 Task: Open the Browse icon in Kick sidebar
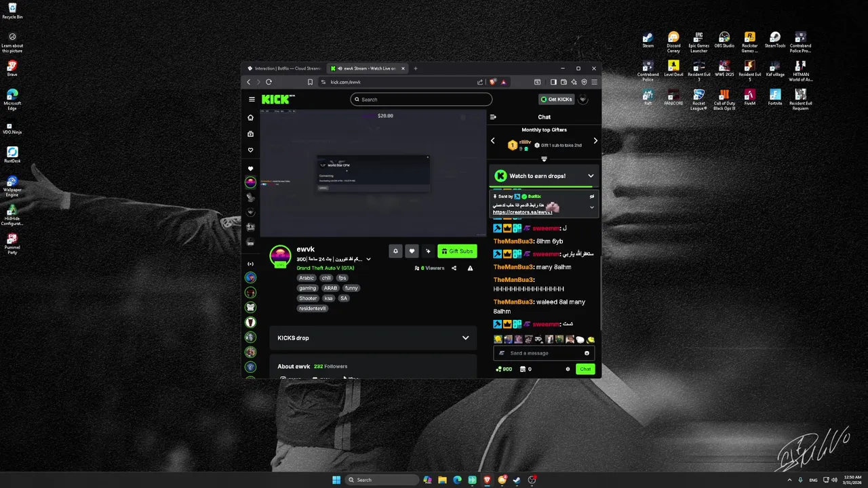point(250,134)
